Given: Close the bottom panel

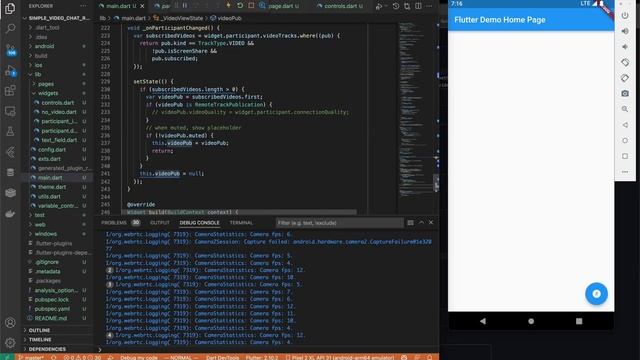Looking at the screenshot, I should click(431, 222).
